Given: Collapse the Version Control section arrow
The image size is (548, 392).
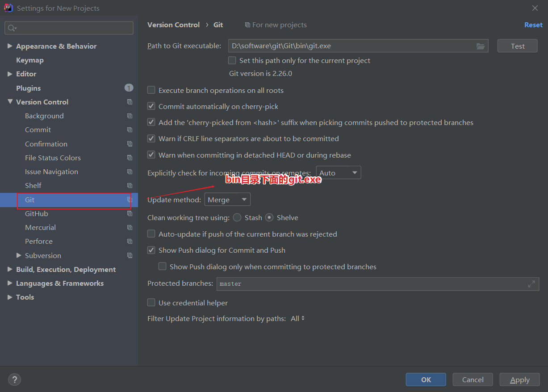Looking at the screenshot, I should [x=10, y=102].
